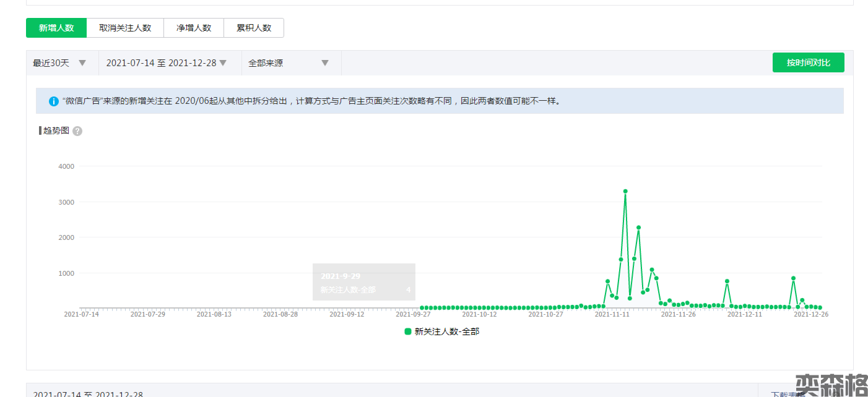Open the 最近30天 time range dropdown
This screenshot has width=868, height=397.
[x=59, y=63]
